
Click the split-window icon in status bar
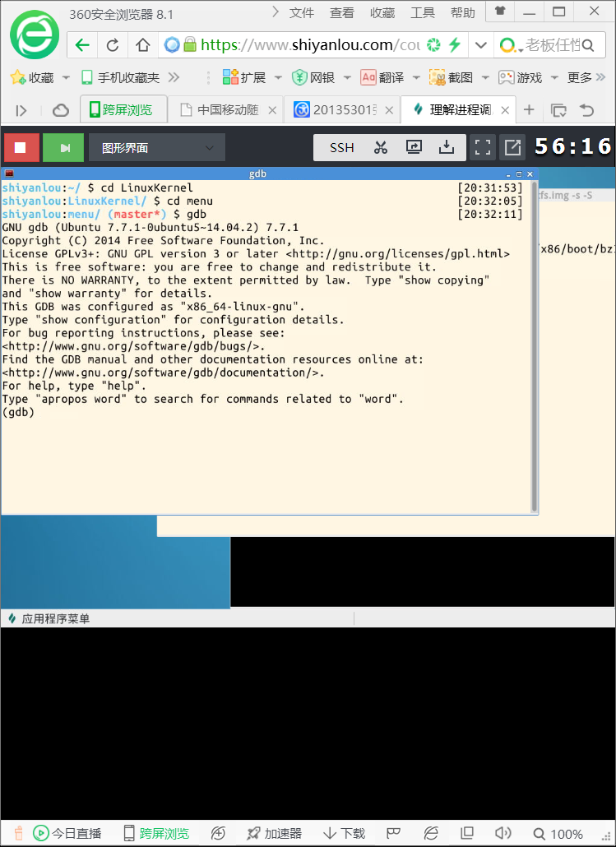(467, 833)
